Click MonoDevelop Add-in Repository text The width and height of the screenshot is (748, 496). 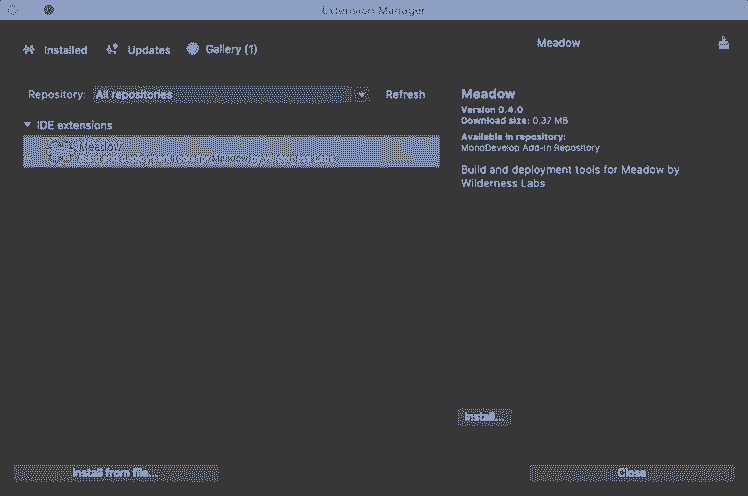click(x=530, y=148)
